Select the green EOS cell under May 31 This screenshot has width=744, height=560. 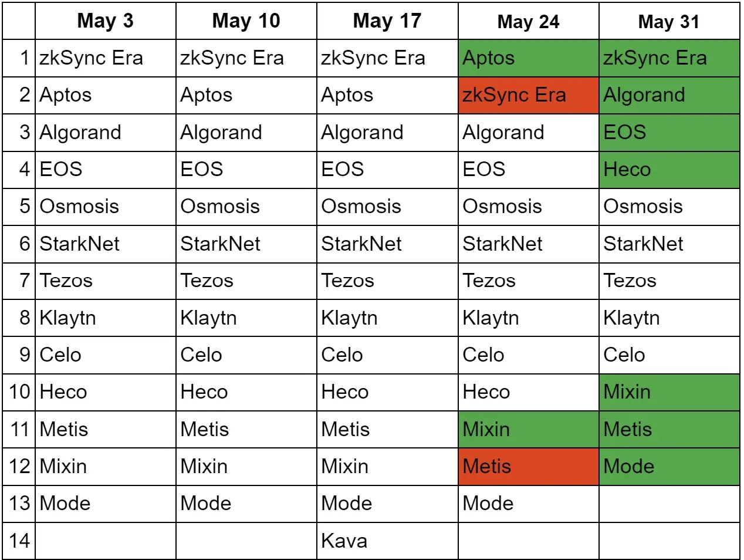click(669, 132)
